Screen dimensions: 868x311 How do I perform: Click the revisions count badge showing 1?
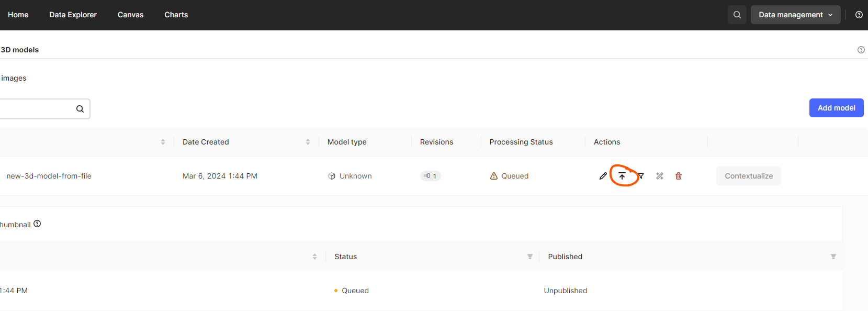(x=431, y=176)
